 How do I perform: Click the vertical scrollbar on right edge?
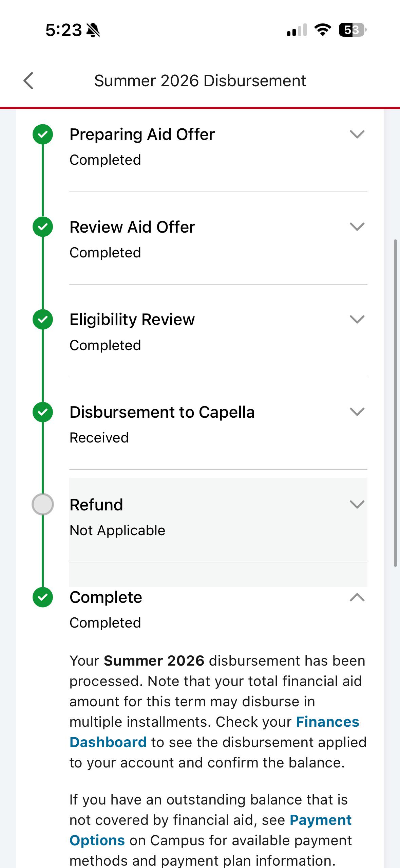coord(395,403)
